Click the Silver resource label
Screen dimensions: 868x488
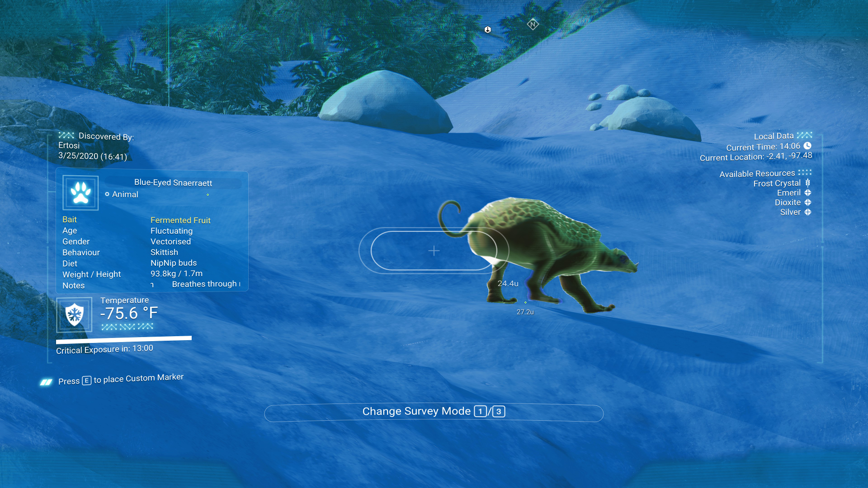[x=790, y=212]
